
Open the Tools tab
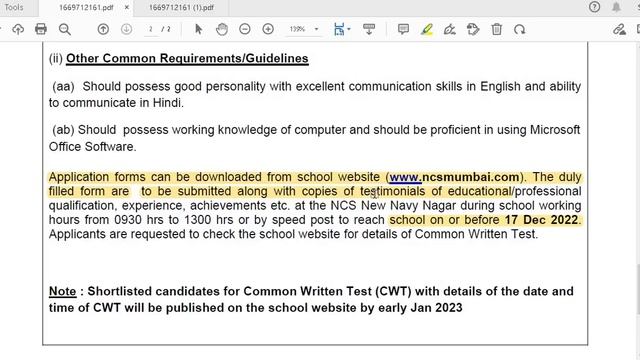tap(14, 7)
